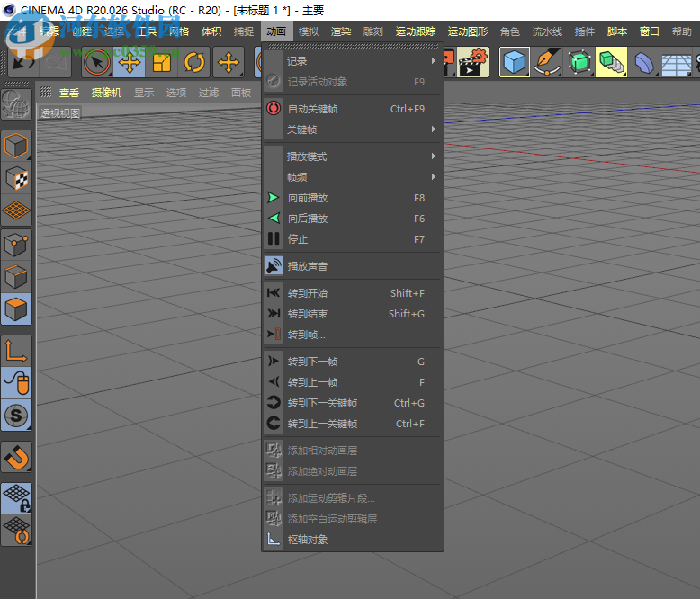
Task: Expand the 记录 submenu
Action: pos(352,60)
